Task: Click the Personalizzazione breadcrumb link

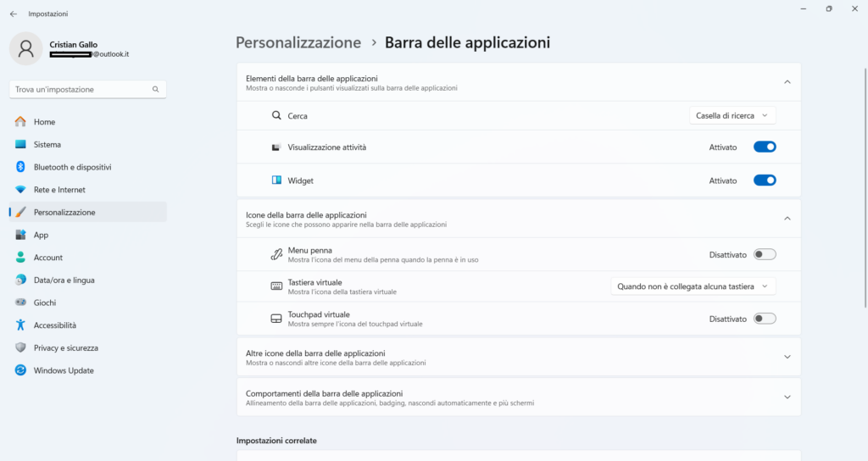Action: click(x=298, y=42)
